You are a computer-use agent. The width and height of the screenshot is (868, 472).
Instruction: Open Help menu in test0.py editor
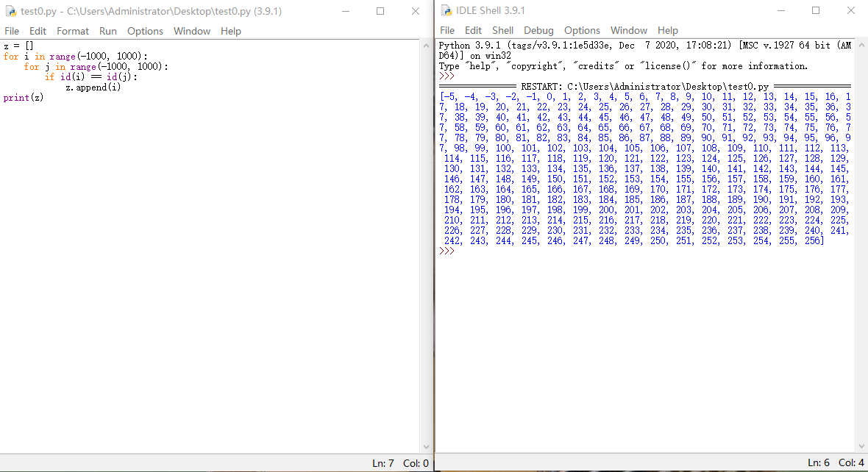click(231, 31)
